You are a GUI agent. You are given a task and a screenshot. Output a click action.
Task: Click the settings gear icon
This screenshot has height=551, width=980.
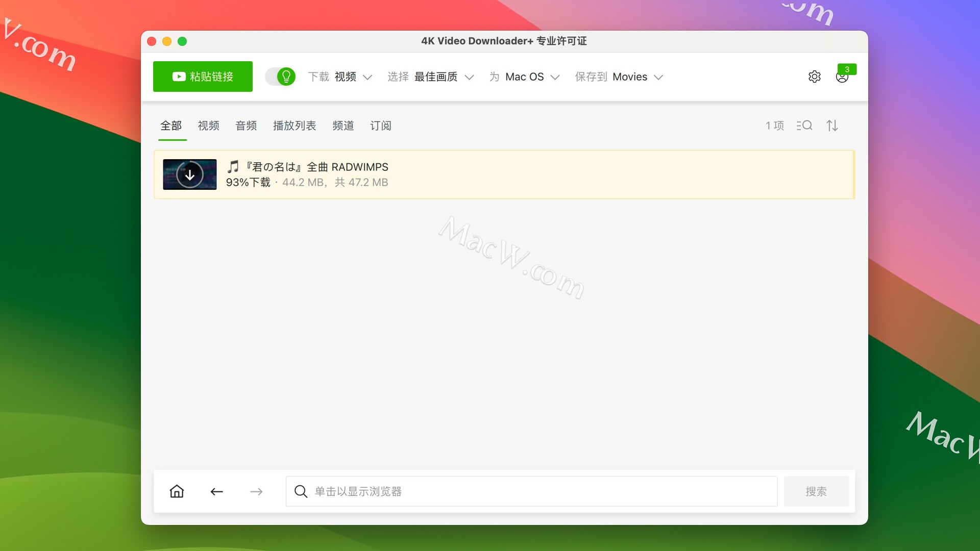coord(815,76)
